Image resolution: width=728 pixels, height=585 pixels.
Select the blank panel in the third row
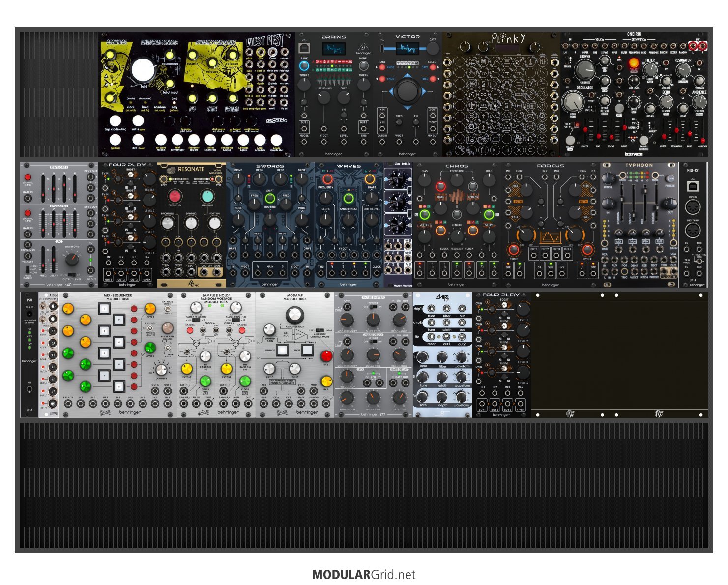click(x=619, y=355)
